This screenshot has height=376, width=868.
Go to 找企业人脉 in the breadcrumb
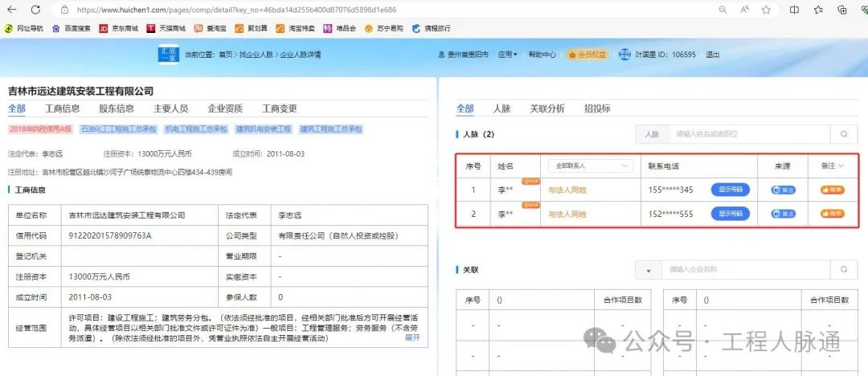(256, 55)
